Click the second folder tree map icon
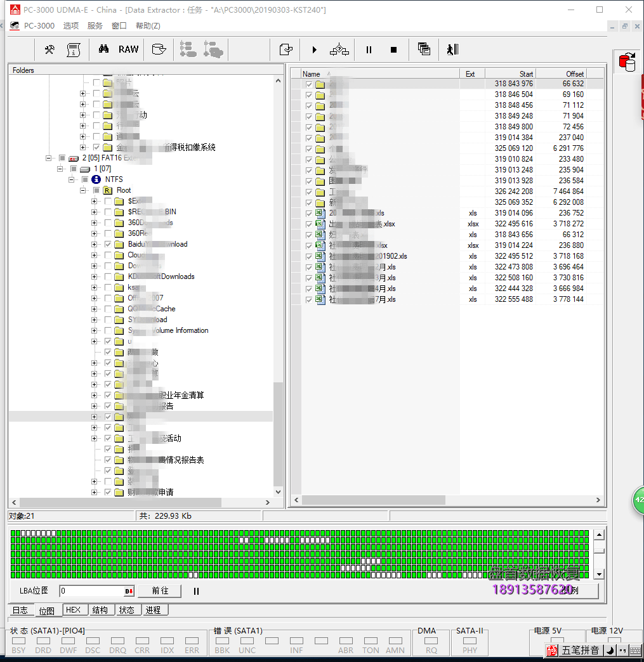This screenshot has width=644, height=662. point(213,49)
